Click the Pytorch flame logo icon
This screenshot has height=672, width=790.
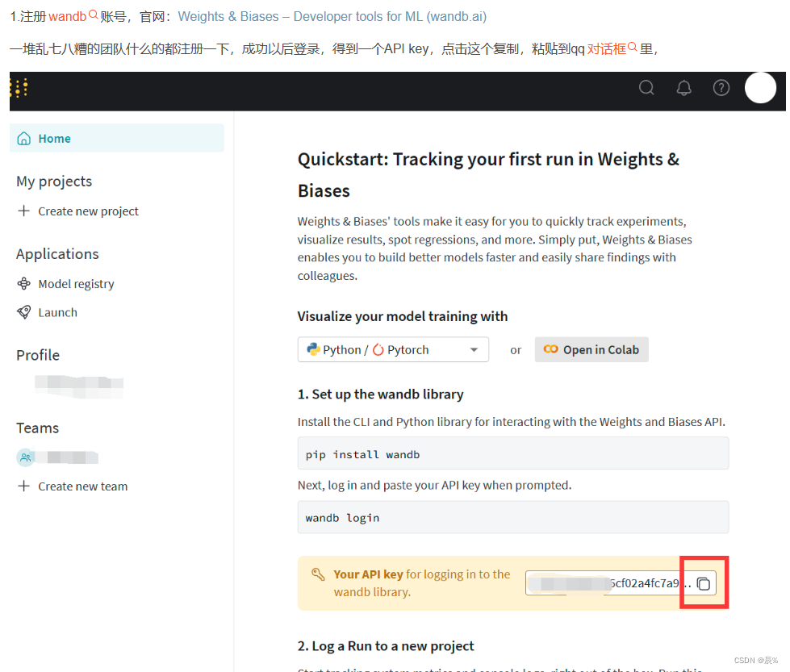tap(378, 349)
